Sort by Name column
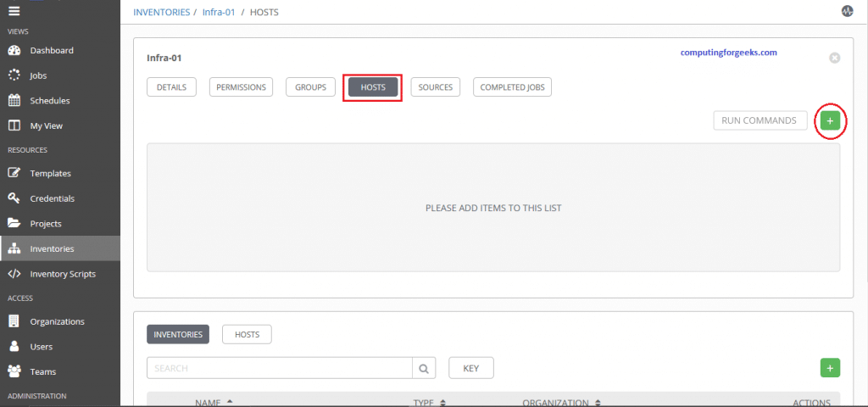The height and width of the screenshot is (407, 868). tap(214, 401)
